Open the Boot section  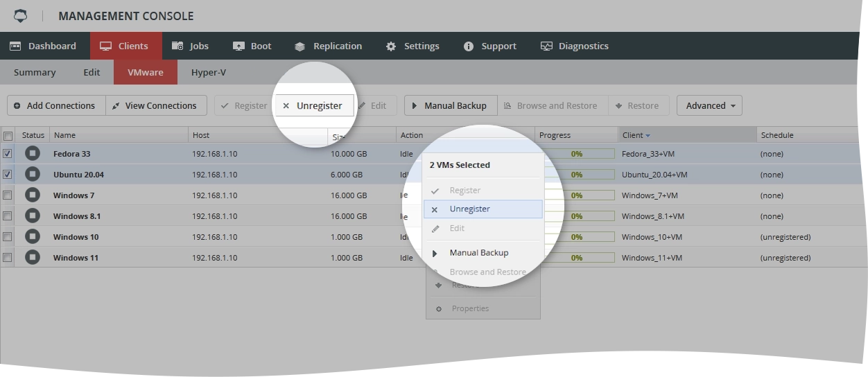click(252, 46)
